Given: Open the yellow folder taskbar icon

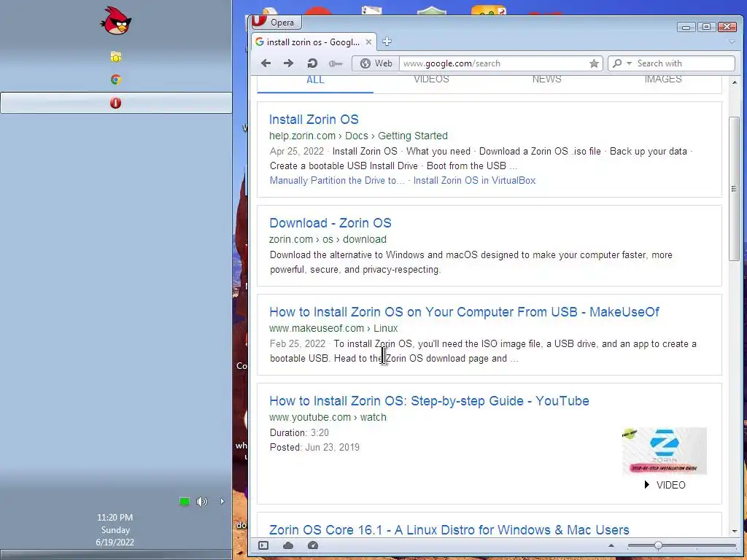Looking at the screenshot, I should coord(116,57).
